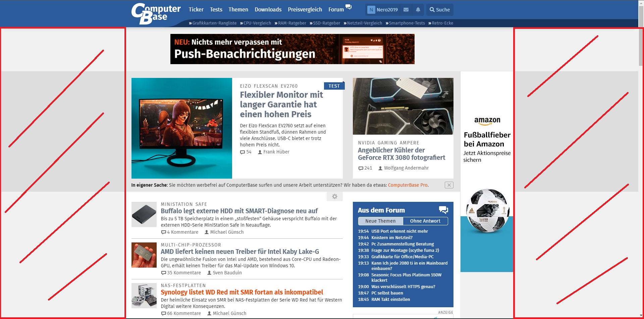Open forum thread 'Knistern im Netzteil?'

(392, 237)
